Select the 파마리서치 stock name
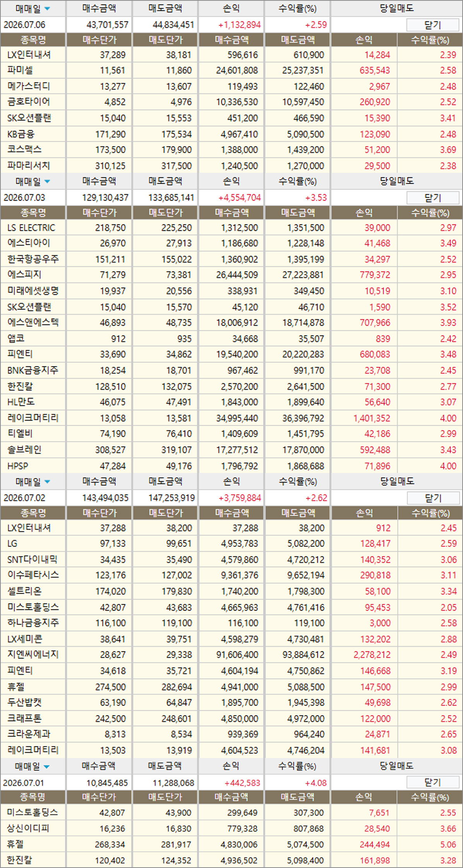 [29, 166]
